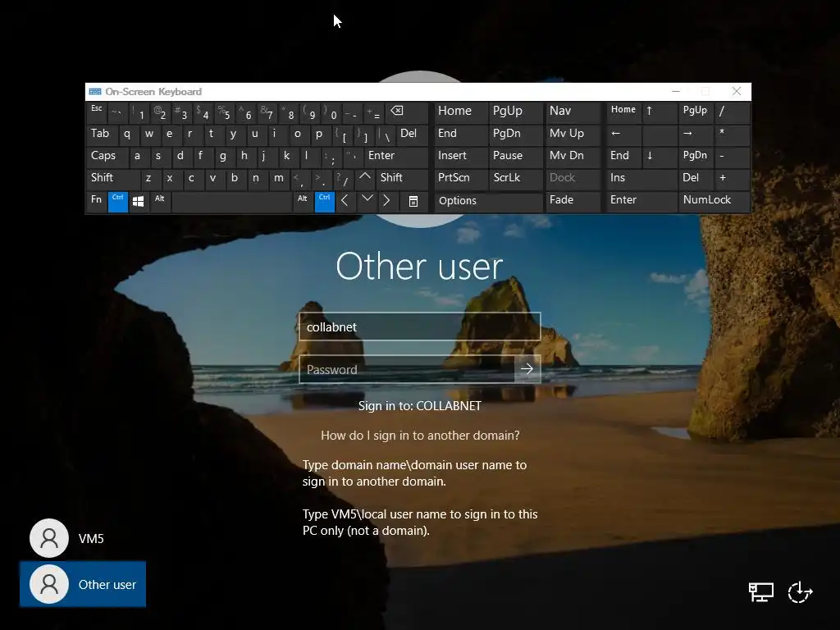Click the Pause key

click(515, 157)
